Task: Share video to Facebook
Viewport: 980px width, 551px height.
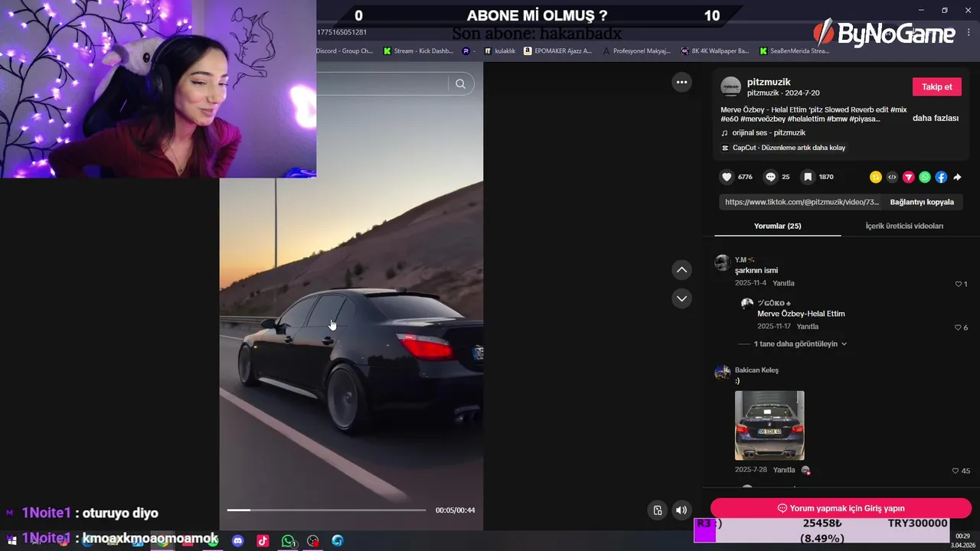Action: [941, 177]
